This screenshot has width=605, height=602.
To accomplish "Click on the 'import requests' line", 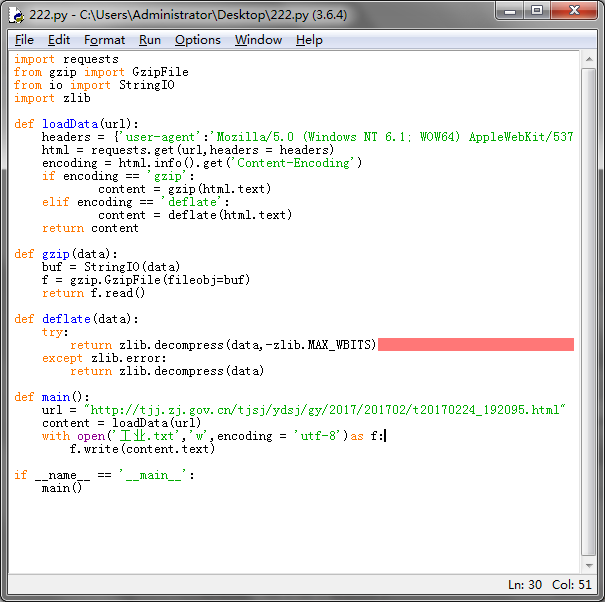I will click(66, 59).
